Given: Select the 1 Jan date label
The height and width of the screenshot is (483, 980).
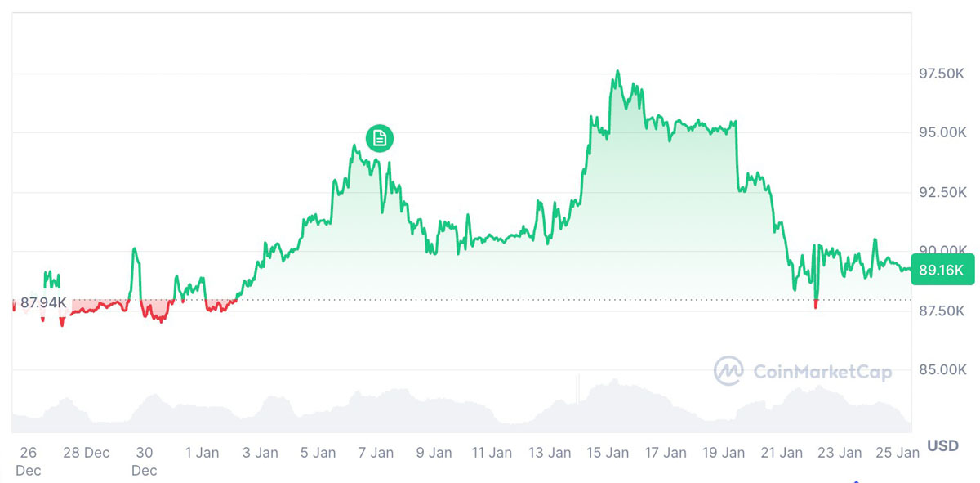Looking at the screenshot, I should [x=203, y=453].
